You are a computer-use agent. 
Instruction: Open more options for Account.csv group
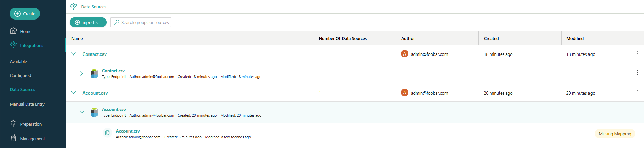pyautogui.click(x=637, y=92)
